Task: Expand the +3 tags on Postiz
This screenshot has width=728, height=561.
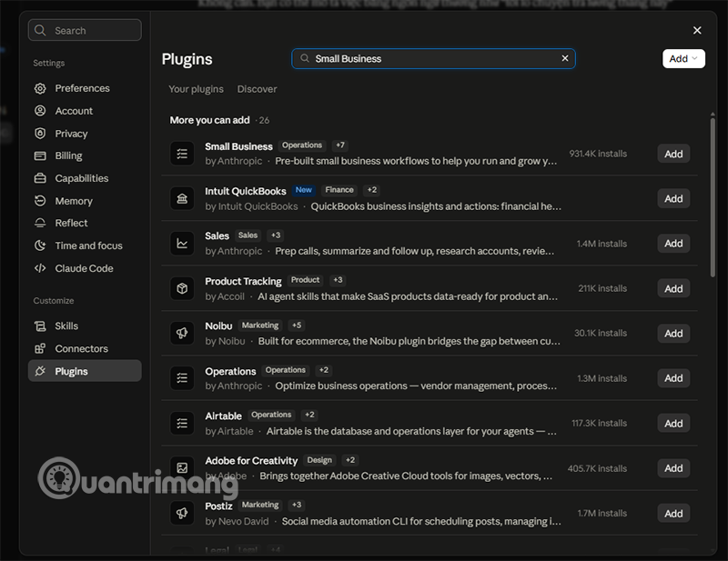Action: 297,505
